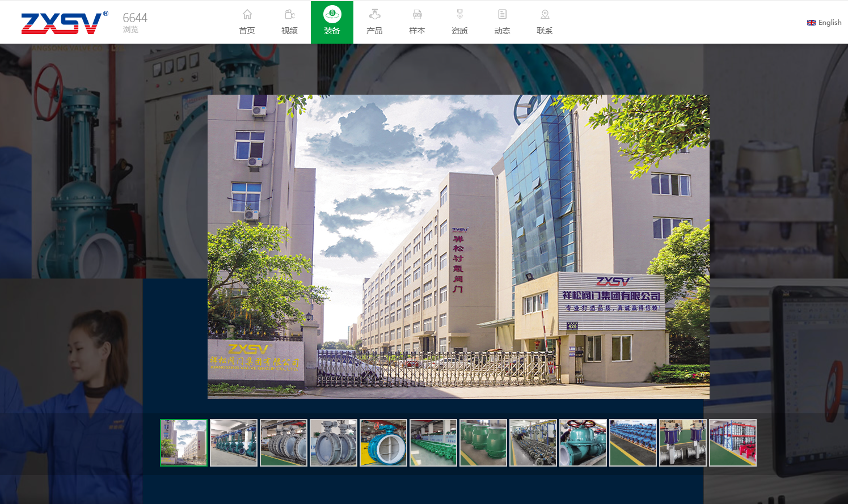Select the factory building exterior thumbnail
This screenshot has width=848, height=504.
(x=184, y=443)
